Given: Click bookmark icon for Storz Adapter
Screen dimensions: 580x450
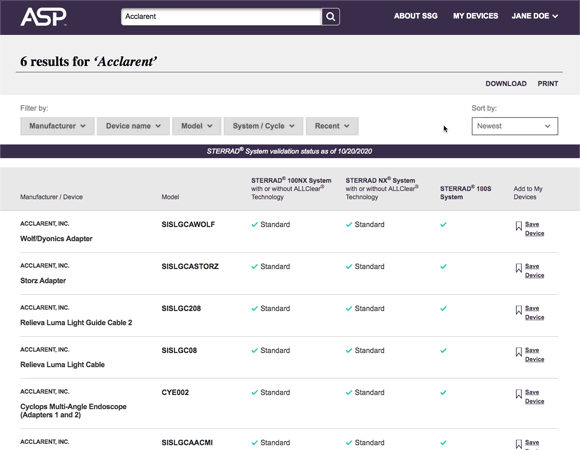Looking at the screenshot, I should (x=519, y=268).
